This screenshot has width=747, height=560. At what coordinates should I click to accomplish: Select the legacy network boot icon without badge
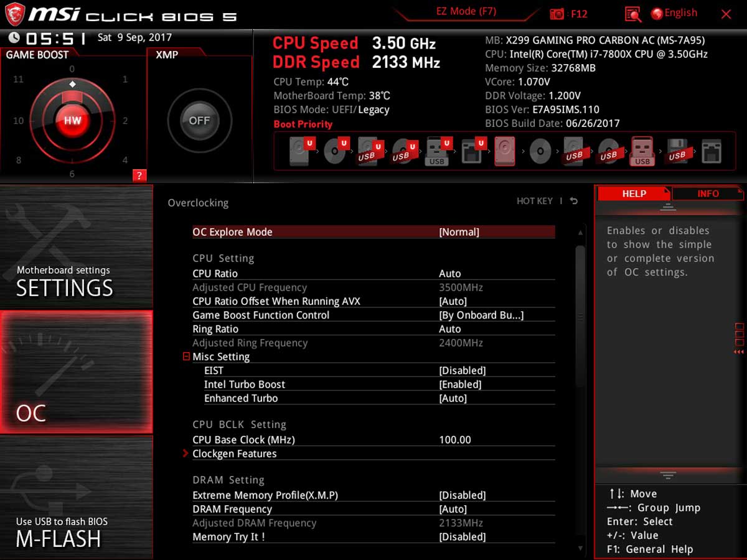tap(711, 152)
